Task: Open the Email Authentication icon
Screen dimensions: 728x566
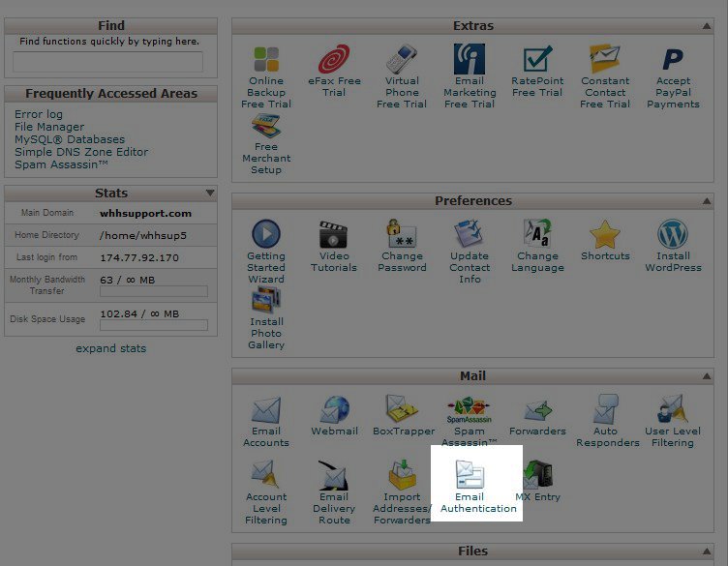Action: coord(477,485)
